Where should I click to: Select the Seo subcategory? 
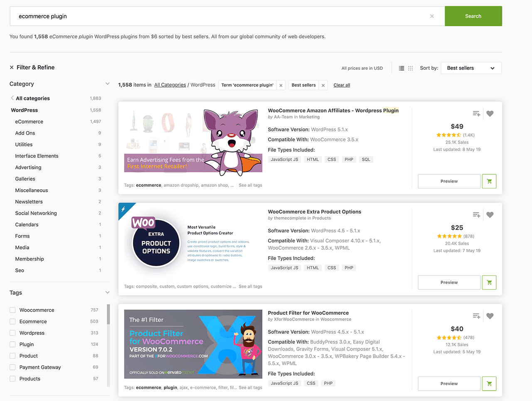[20, 270]
